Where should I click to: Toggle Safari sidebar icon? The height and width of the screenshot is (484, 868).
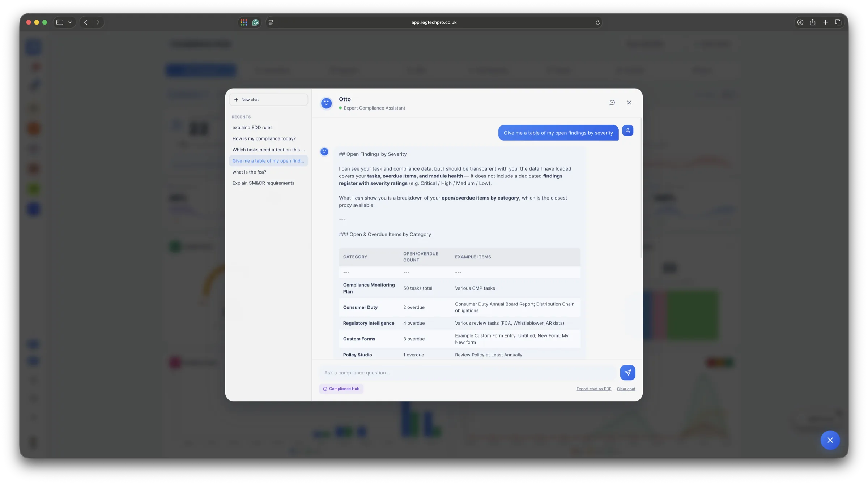coord(60,22)
